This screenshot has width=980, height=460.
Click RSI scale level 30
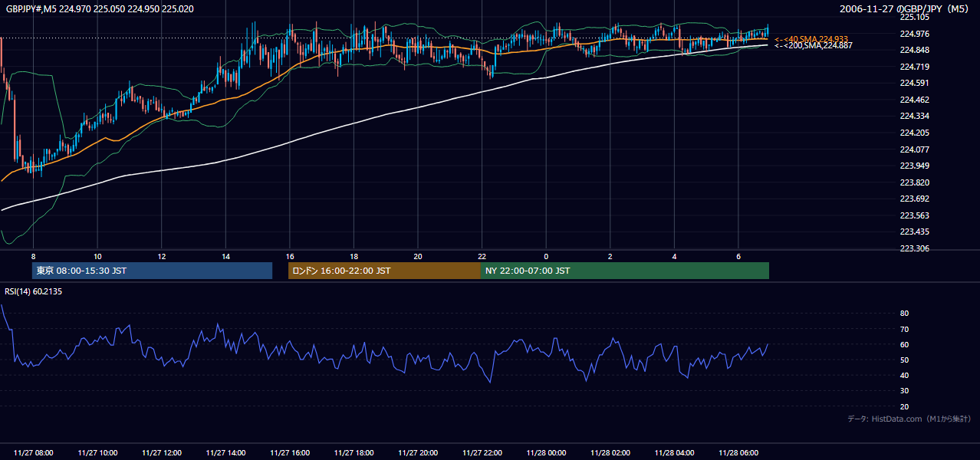[904, 390]
